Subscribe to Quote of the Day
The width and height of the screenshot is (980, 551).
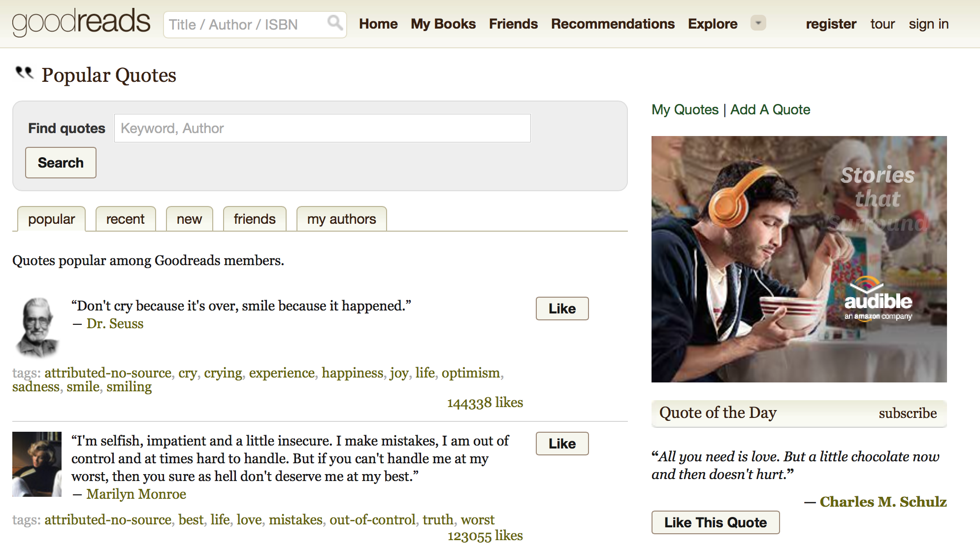pyautogui.click(x=908, y=413)
